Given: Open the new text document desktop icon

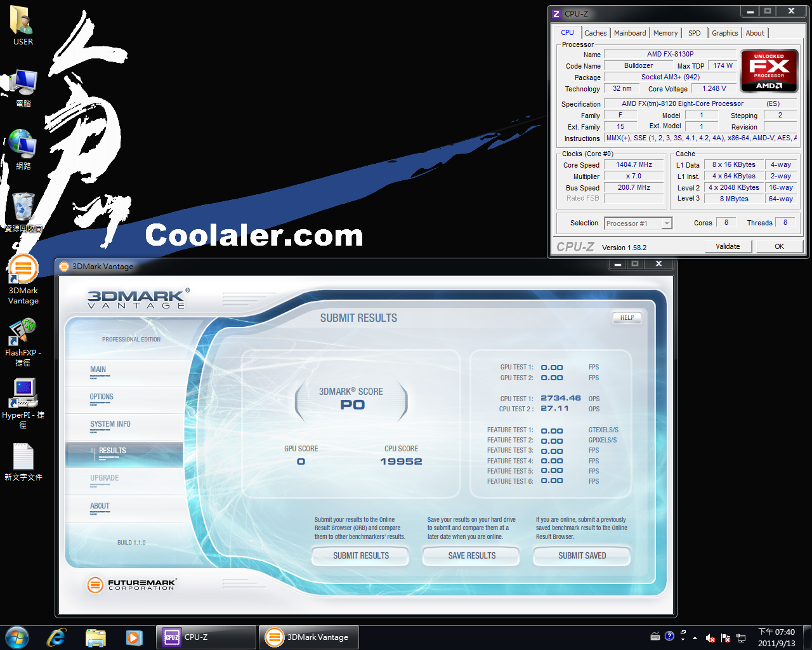Looking at the screenshot, I should [x=23, y=462].
